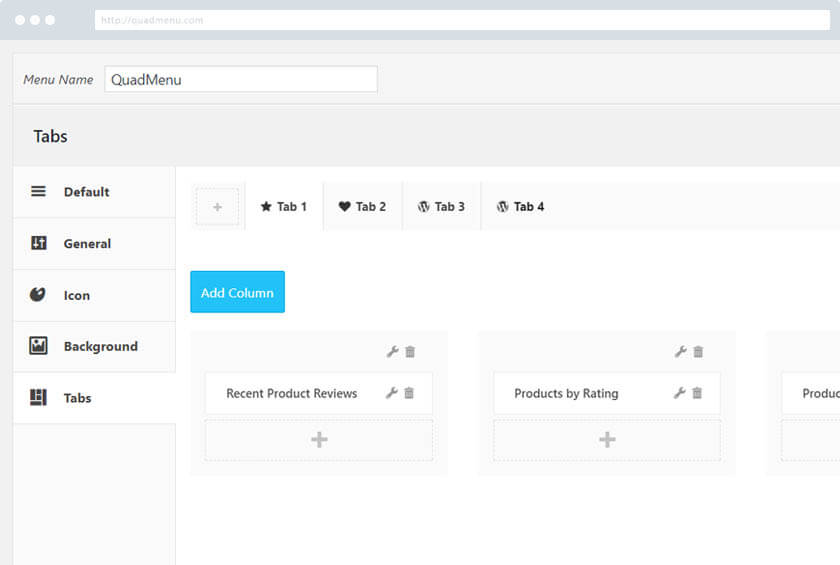Switch to Tab 1 with star icon
Image resolution: width=840 pixels, height=565 pixels.
click(x=284, y=207)
